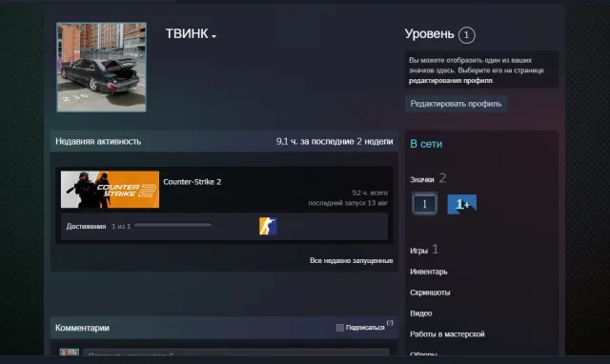
Task: Toggle the Подписаться checkbox in comments
Action: coord(340,328)
